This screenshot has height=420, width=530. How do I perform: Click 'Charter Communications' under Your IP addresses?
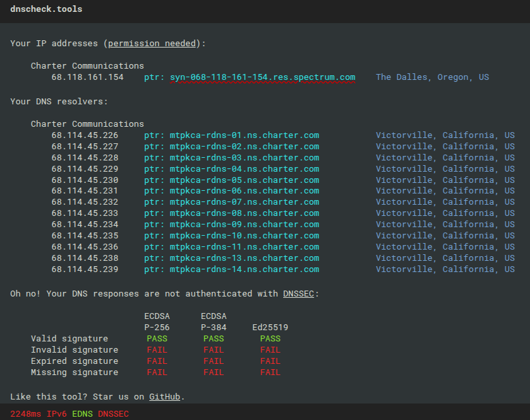[87, 66]
